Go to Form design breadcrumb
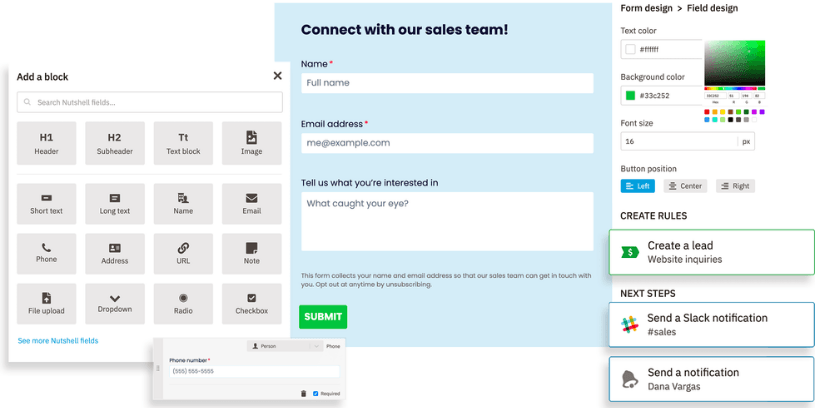The image size is (815, 408). (646, 8)
